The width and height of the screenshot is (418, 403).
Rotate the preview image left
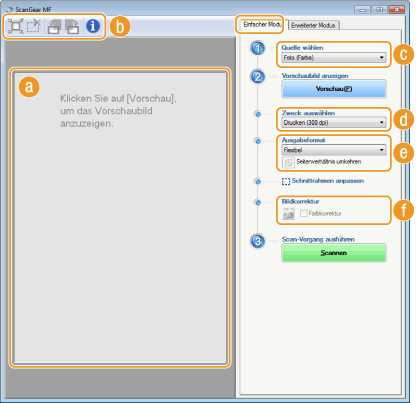coord(54,26)
